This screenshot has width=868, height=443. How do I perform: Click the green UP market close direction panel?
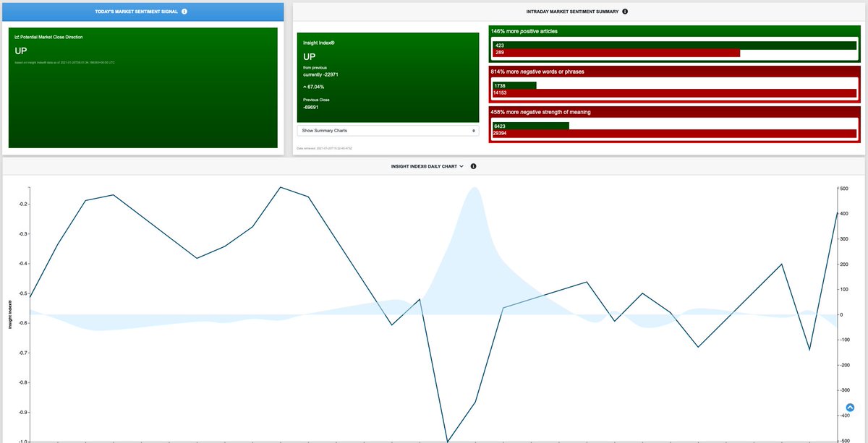[x=142, y=87]
